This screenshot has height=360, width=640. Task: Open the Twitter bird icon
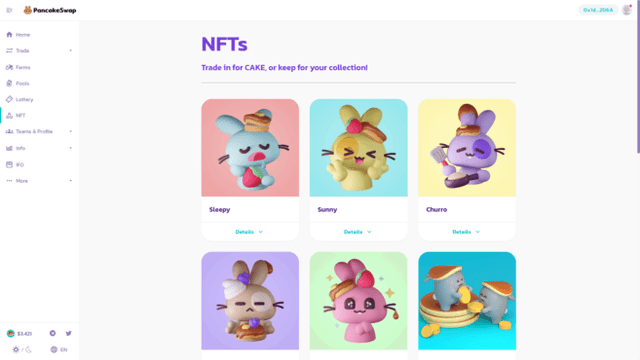[x=69, y=333]
